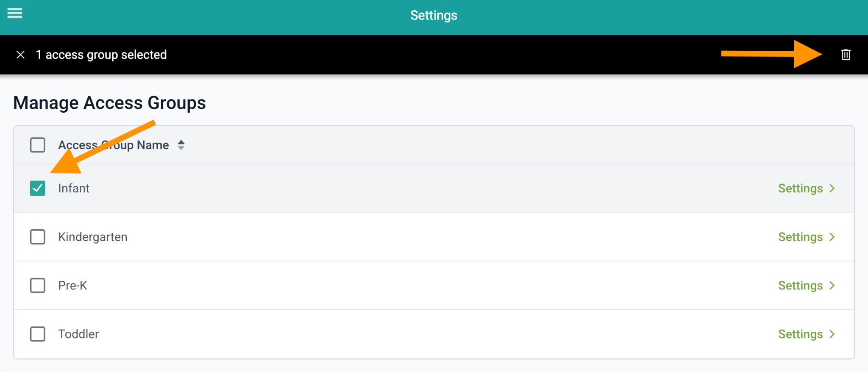Toggle the select-all header checkbox
Image resolution: width=868 pixels, height=372 pixels.
38,145
